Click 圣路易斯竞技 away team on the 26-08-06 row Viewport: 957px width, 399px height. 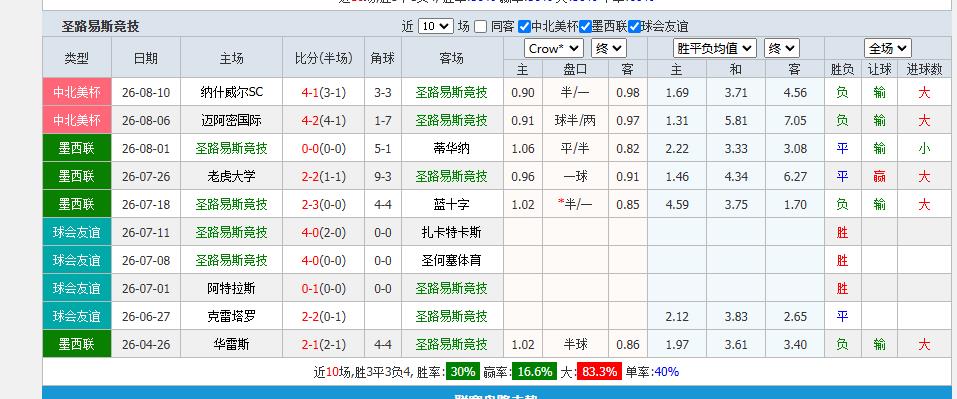[x=452, y=120]
